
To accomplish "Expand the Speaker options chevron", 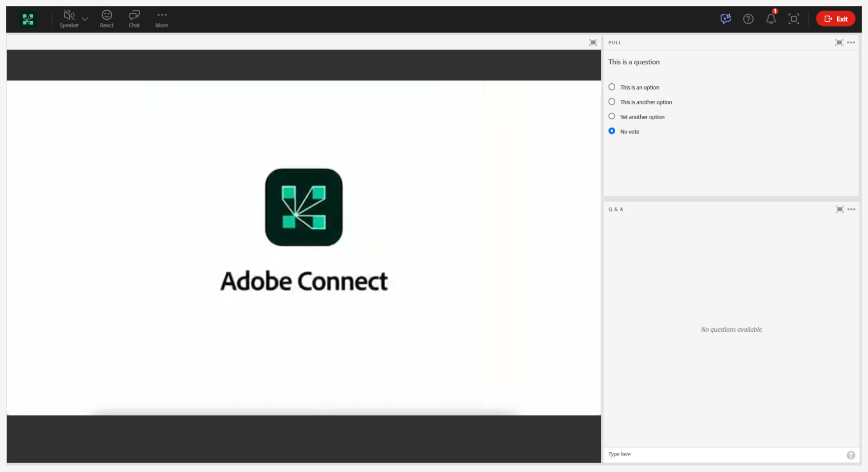I will [85, 19].
